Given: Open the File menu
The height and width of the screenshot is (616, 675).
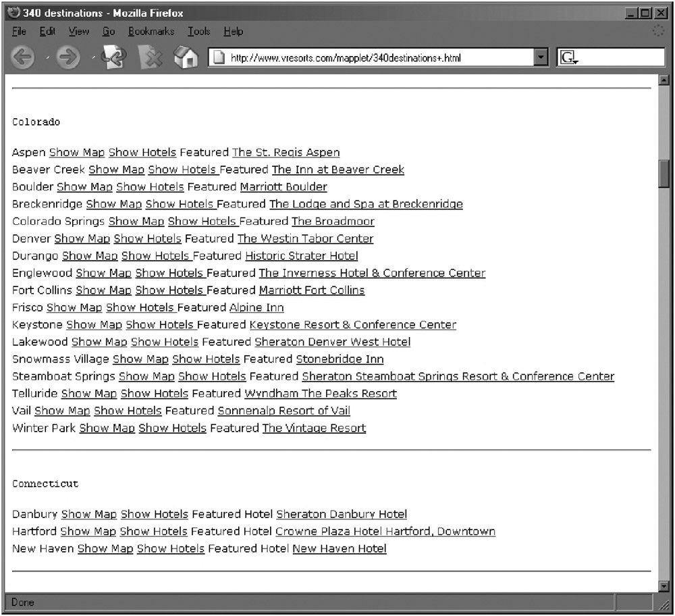Looking at the screenshot, I should (x=19, y=32).
